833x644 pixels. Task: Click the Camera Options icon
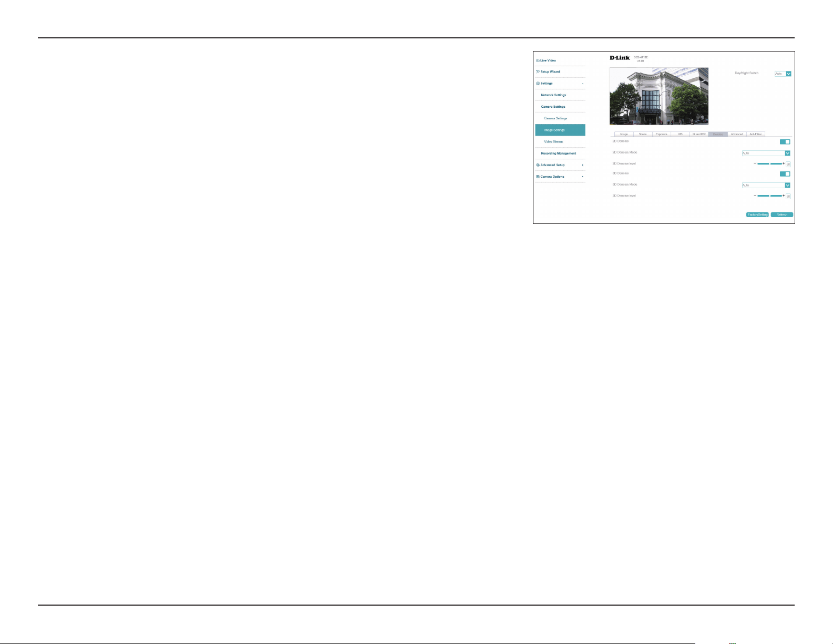click(538, 177)
